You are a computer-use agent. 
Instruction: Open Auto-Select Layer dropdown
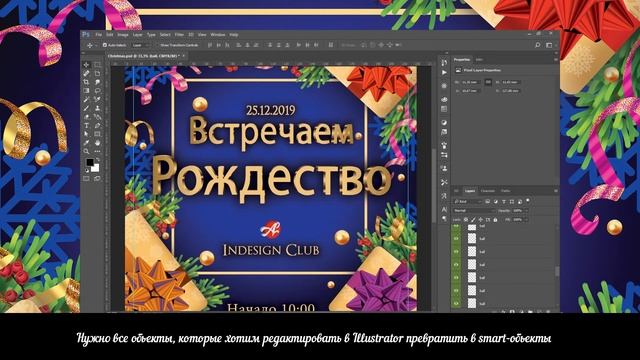click(141, 45)
